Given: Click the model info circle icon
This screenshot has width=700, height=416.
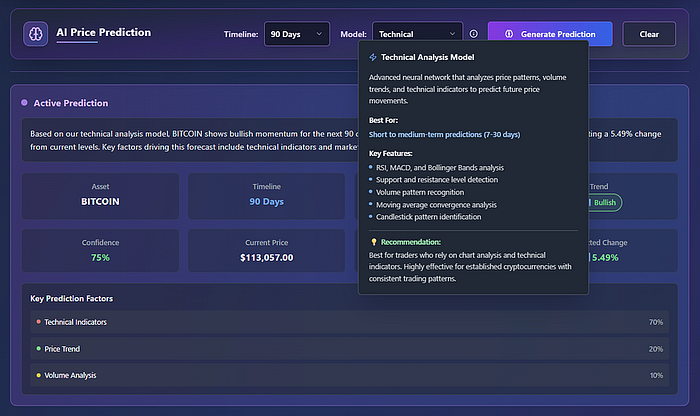Looking at the screenshot, I should click(474, 34).
